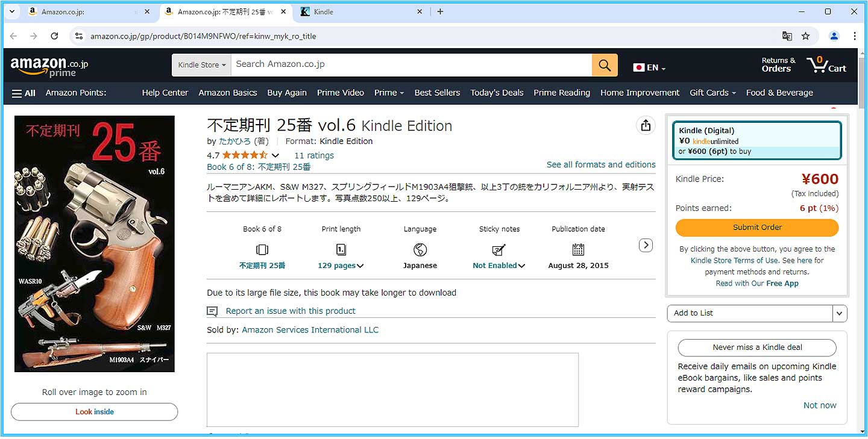Click the book cover thumbnail image

pos(95,244)
